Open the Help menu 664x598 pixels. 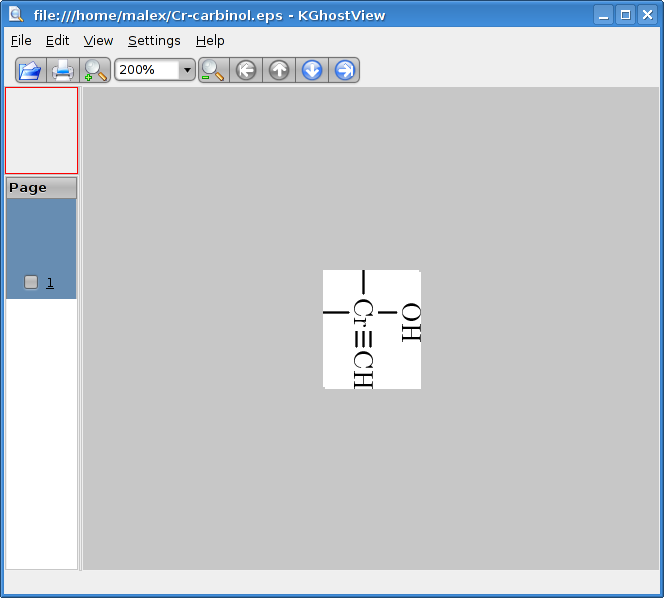[x=210, y=41]
